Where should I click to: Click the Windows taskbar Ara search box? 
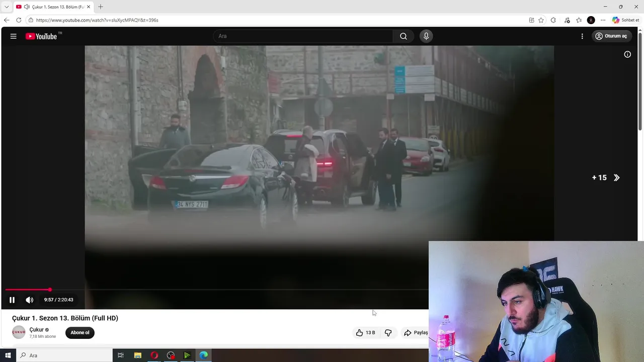[64, 355]
